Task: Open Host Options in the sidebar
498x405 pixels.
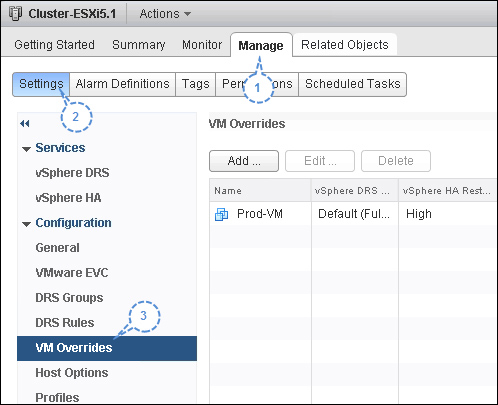Action: (x=72, y=373)
